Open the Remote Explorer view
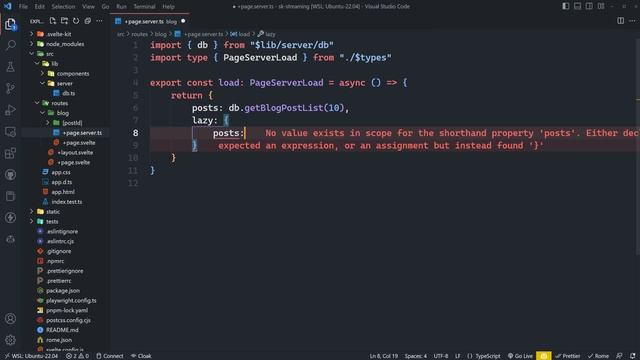 (x=11, y=131)
